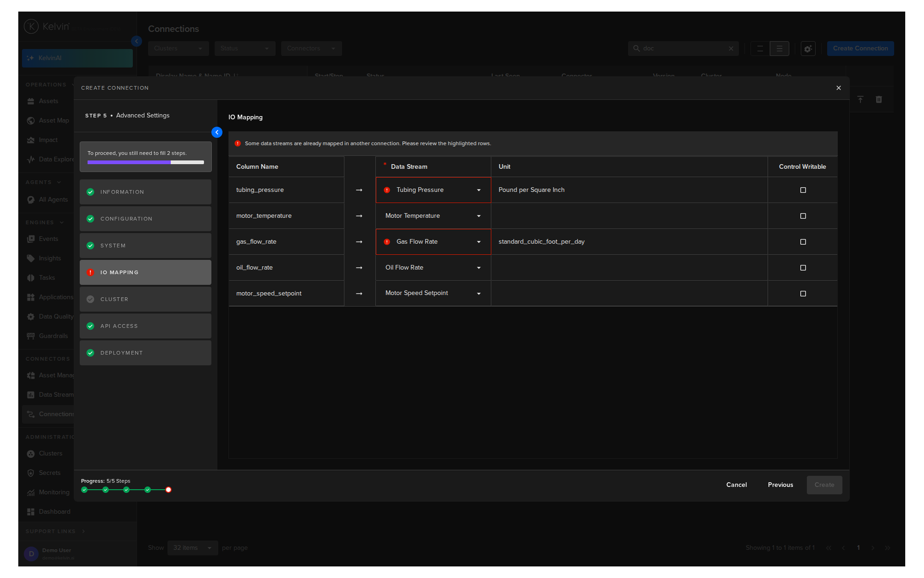Viewport: 924px width, 578px height.
Task: Open All Agents sidebar icon
Action: 31,200
